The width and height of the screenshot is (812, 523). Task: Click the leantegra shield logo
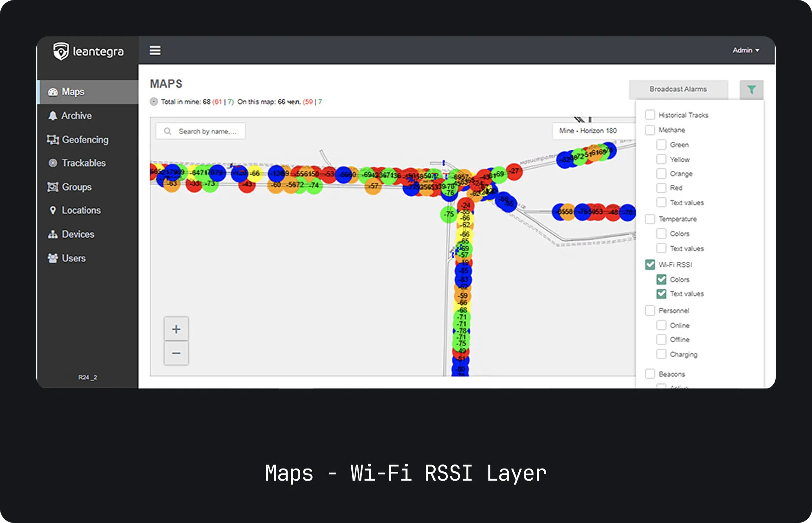click(61, 51)
